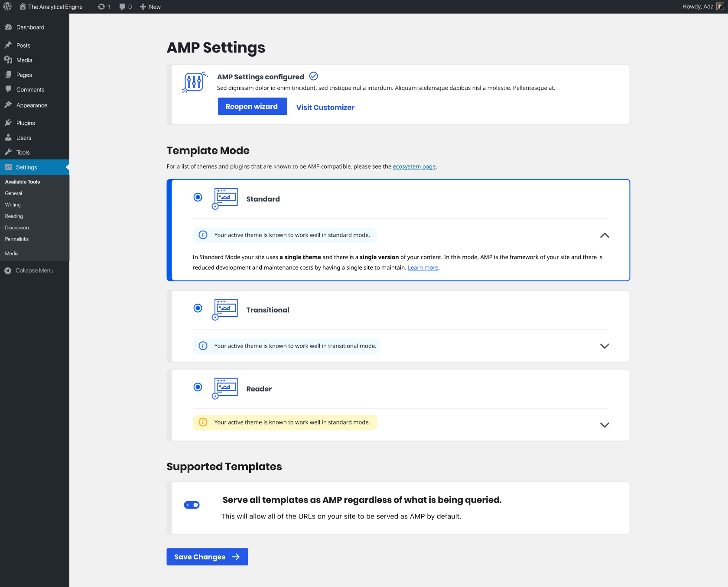The height and width of the screenshot is (587, 728).
Task: Click the Transitional mode browser icon
Action: [x=225, y=310]
